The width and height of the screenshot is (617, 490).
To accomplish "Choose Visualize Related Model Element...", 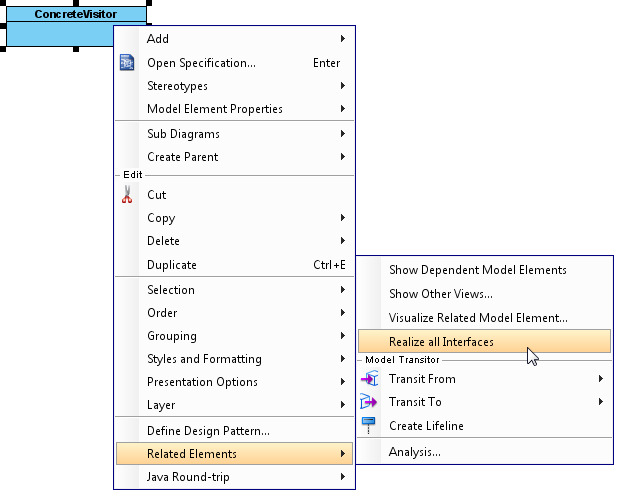I will tap(484, 318).
